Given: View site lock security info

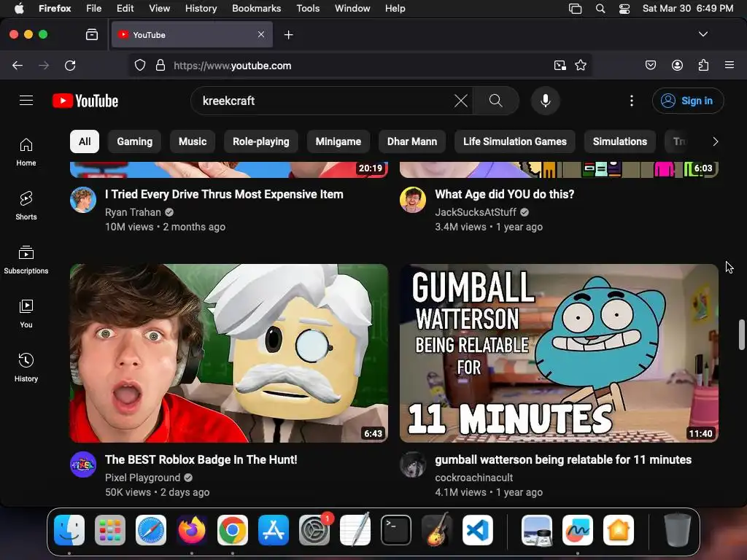Looking at the screenshot, I should [x=160, y=65].
